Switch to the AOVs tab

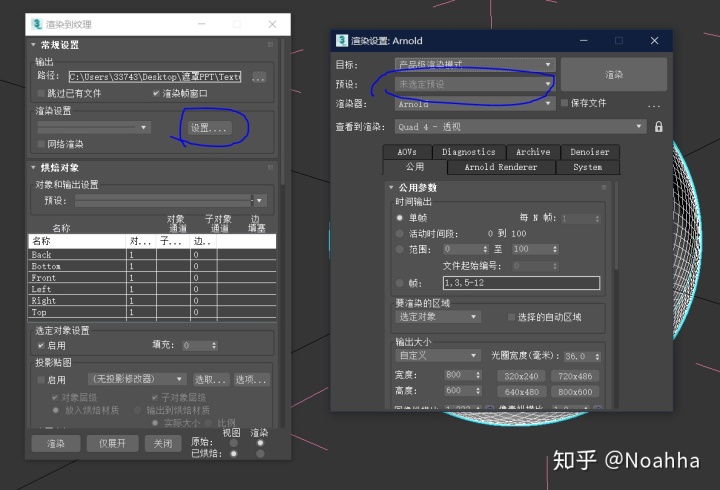407,152
